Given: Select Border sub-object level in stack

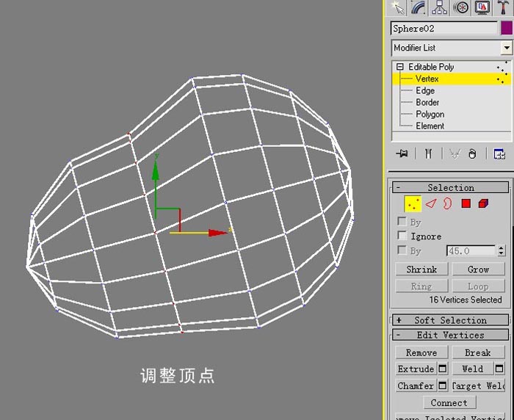Looking at the screenshot, I should coord(427,102).
